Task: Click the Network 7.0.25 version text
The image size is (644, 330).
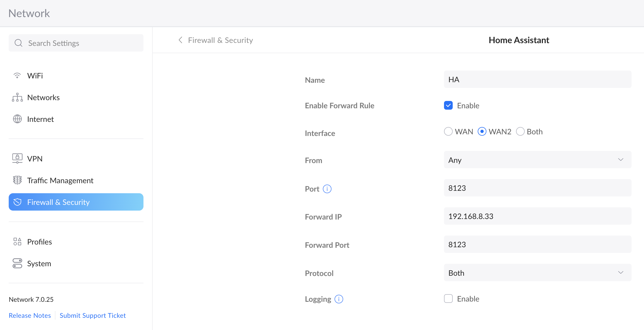Action: (31, 299)
